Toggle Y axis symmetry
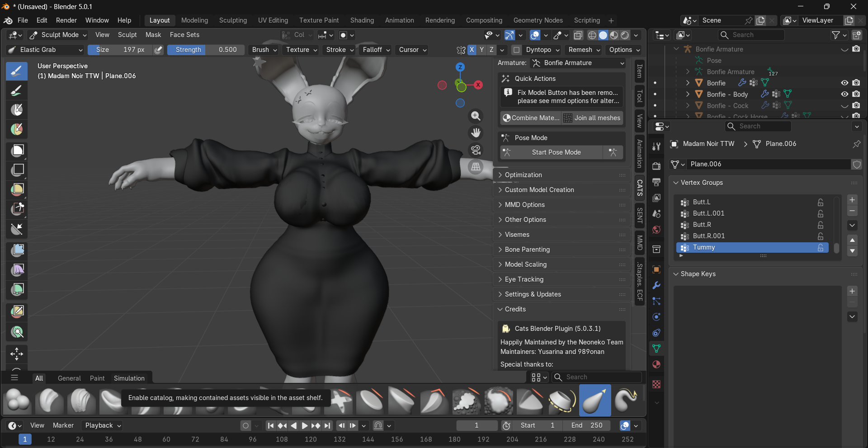This screenshot has width=868, height=448. click(481, 50)
